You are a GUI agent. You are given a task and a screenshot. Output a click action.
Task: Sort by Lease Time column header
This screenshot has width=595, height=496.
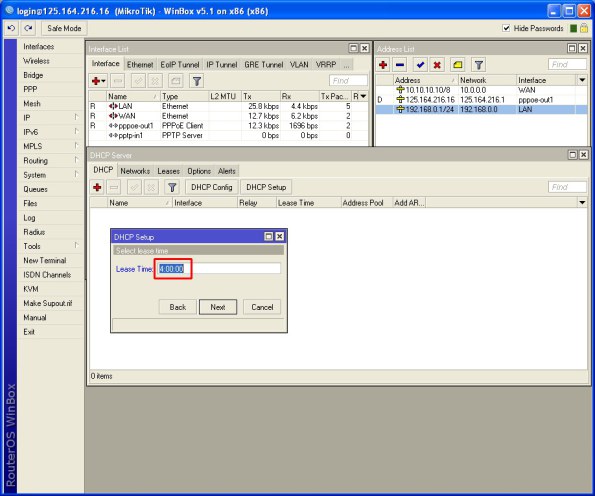[x=308, y=203]
